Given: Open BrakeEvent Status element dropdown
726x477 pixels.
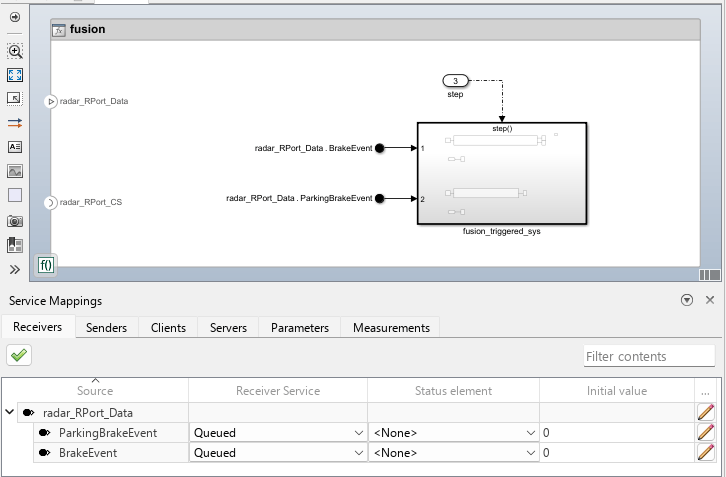Looking at the screenshot, I should pos(454,452).
